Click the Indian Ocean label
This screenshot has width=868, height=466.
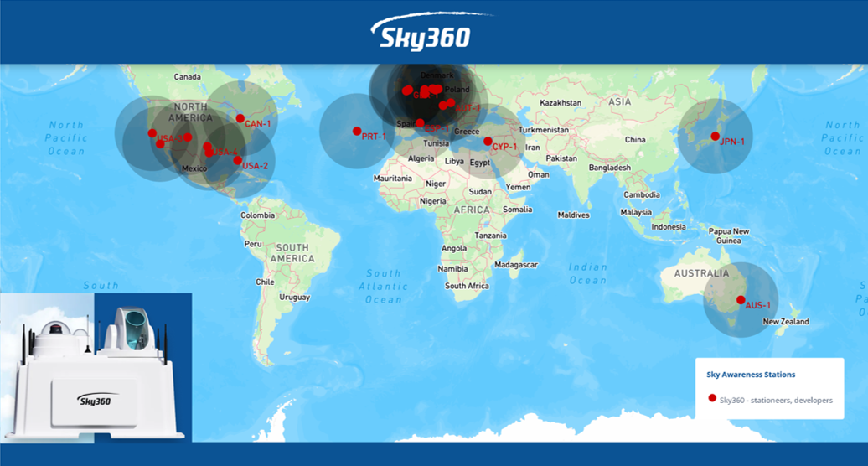(588, 273)
